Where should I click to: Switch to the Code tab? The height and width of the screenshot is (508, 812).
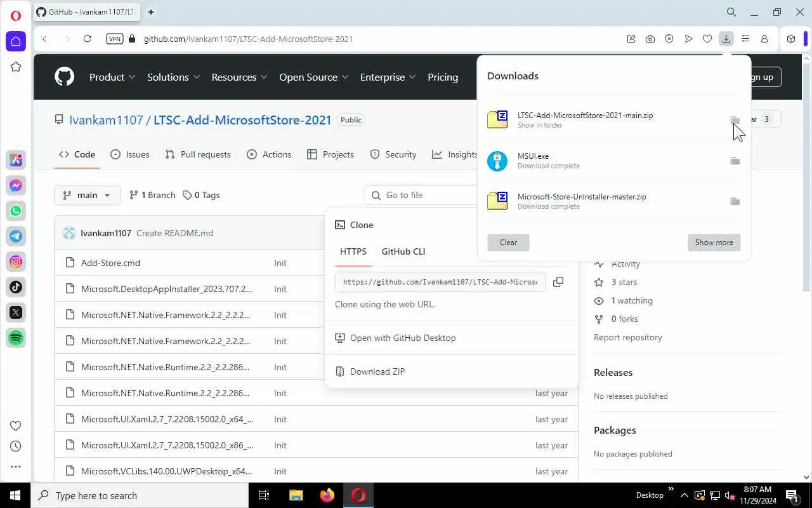pyautogui.click(x=77, y=154)
